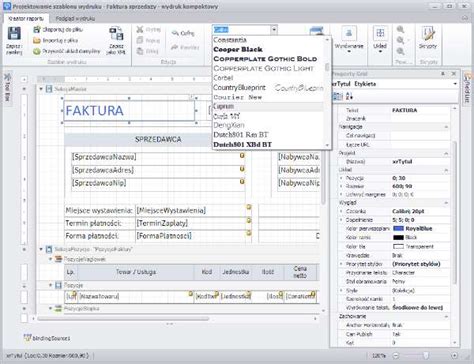Collapse the SekcjaPozycje band
This screenshot has height=364, width=474.
pos(41,249)
